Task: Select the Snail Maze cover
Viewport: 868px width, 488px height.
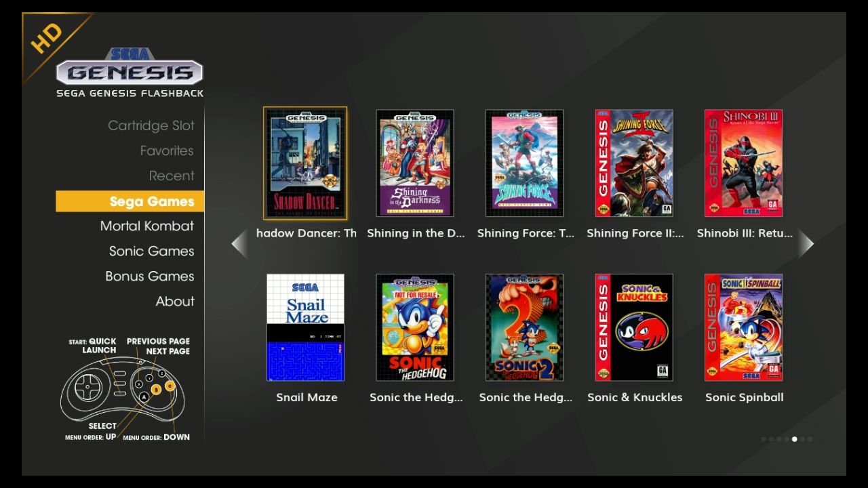Action: point(305,327)
